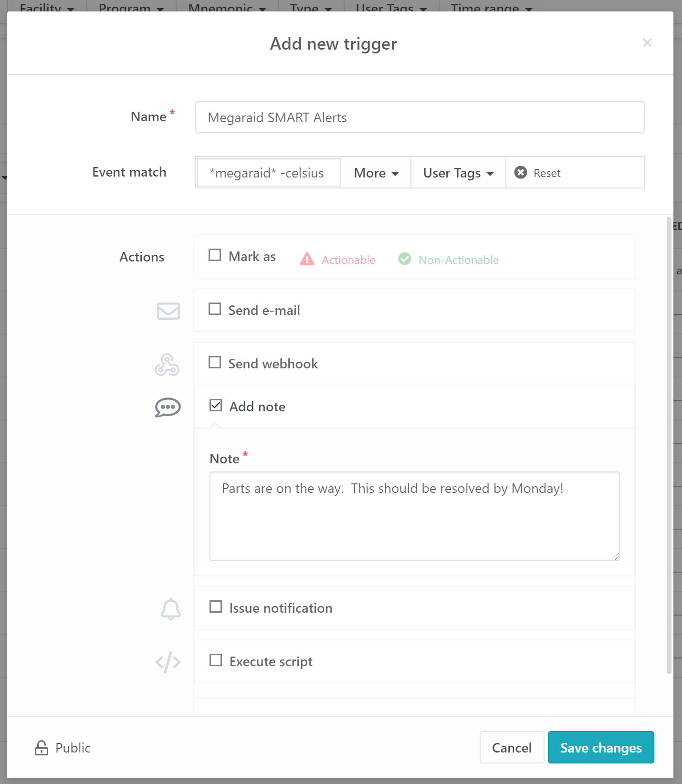The width and height of the screenshot is (682, 784).
Task: Expand the More dropdown in Event match
Action: coord(376,173)
